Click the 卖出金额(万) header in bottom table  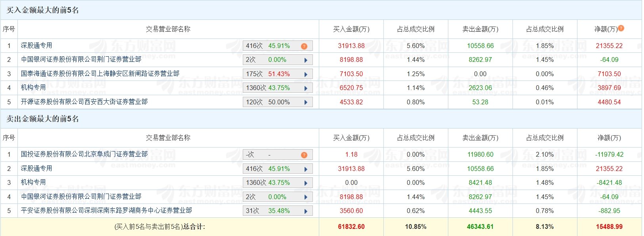(480, 138)
